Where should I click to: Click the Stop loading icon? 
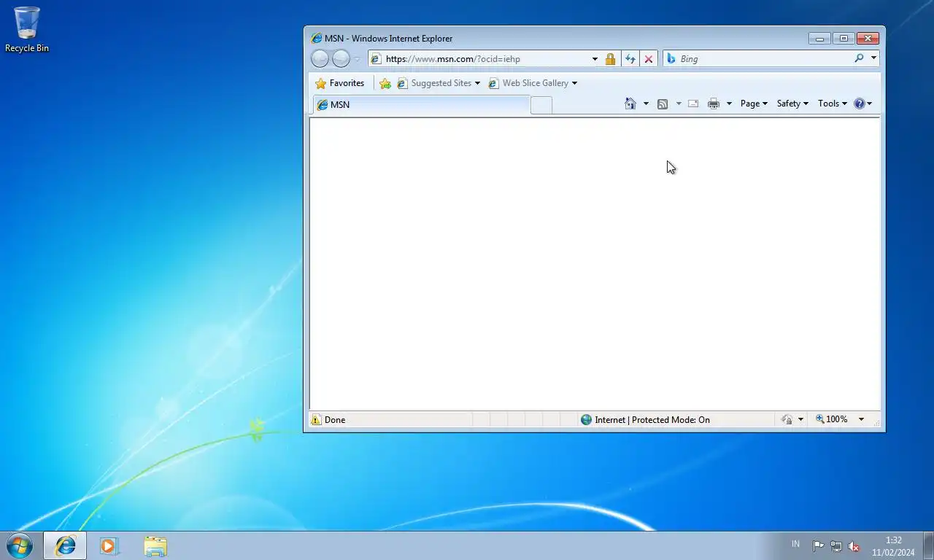point(649,59)
